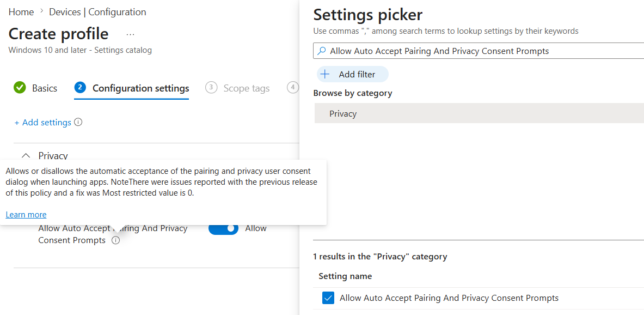Click the Create profile page title
The width and height of the screenshot is (644, 315).
[x=58, y=34]
